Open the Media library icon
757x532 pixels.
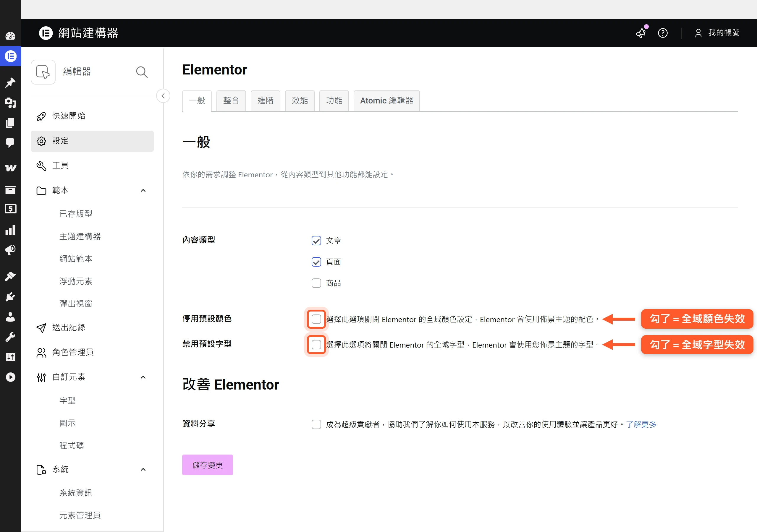click(10, 103)
